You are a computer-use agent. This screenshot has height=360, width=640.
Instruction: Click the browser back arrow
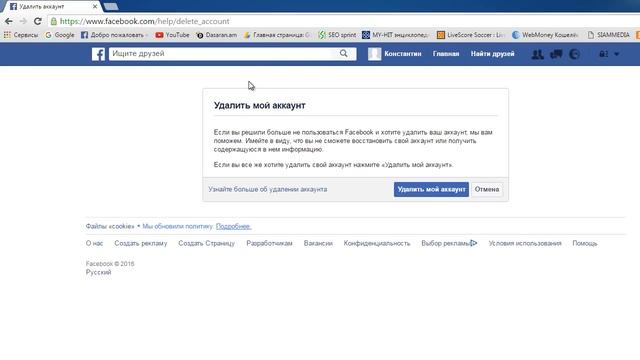(x=9, y=21)
